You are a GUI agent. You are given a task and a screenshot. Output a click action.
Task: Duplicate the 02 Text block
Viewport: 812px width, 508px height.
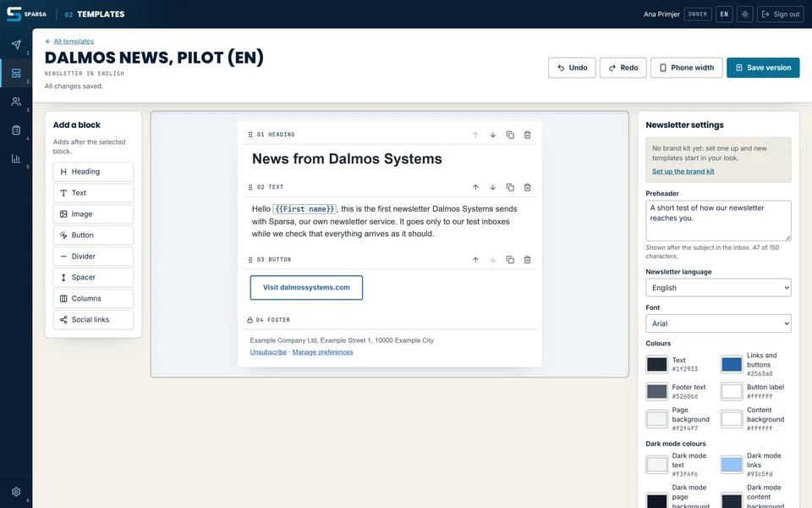(510, 187)
